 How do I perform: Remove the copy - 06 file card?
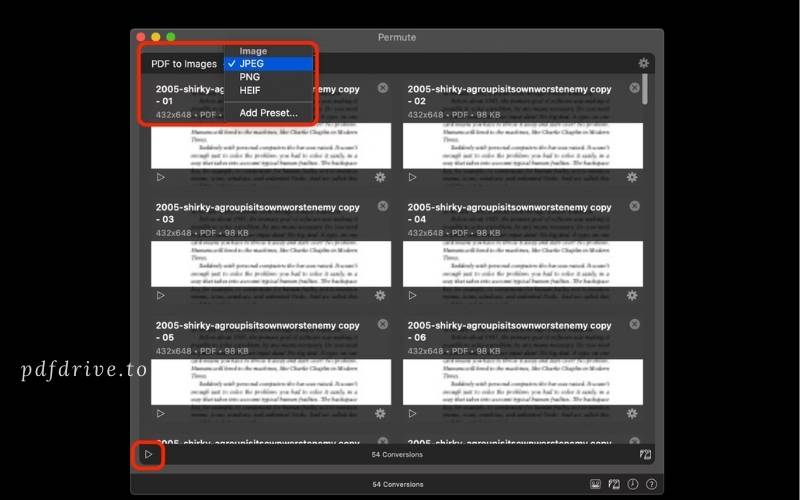coord(634,324)
